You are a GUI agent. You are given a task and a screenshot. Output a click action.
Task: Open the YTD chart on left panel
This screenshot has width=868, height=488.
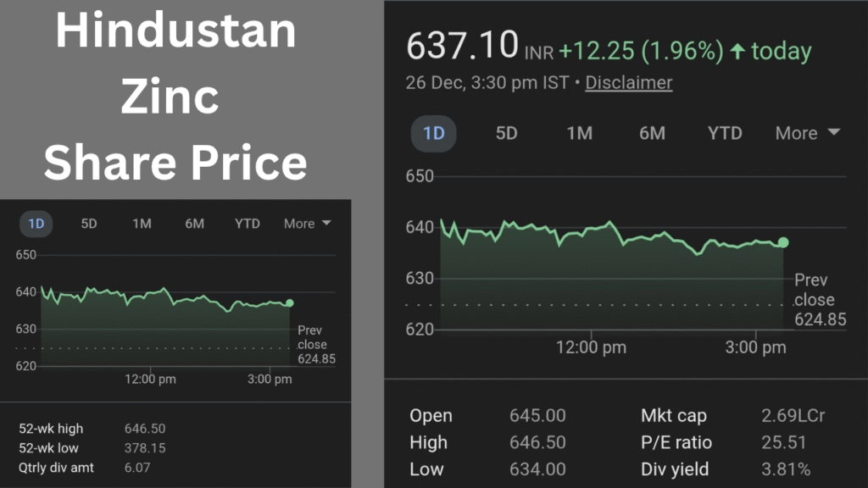pyautogui.click(x=247, y=224)
